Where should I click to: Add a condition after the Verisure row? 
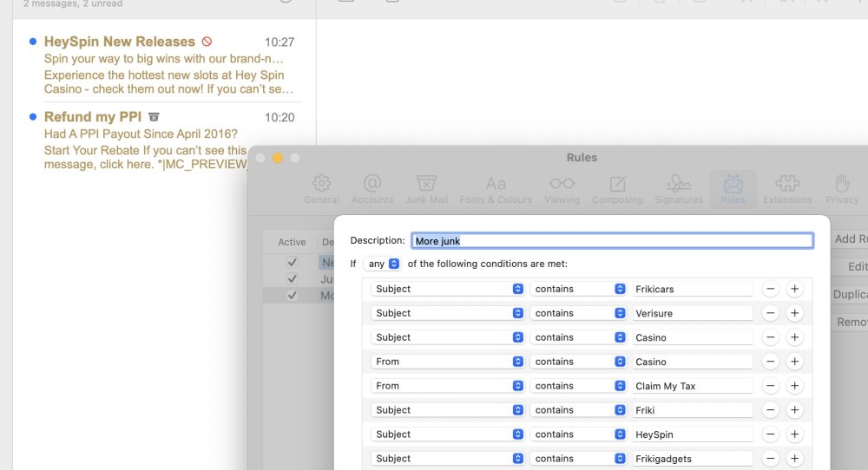click(794, 313)
